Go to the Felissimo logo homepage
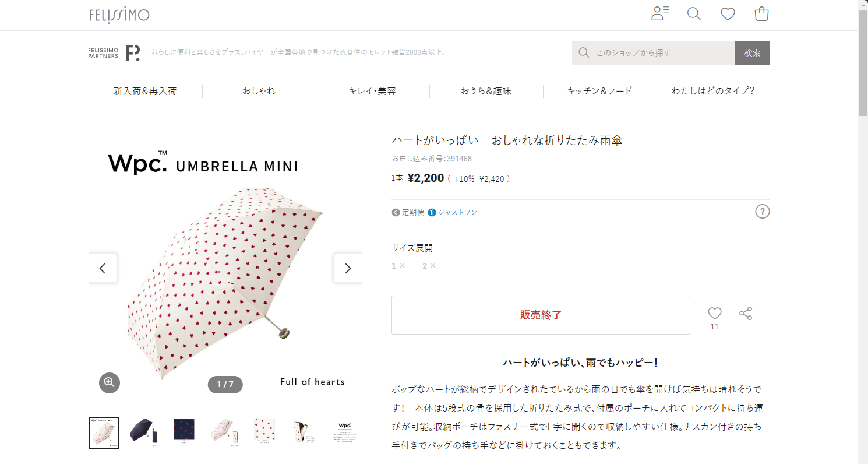This screenshot has height=464, width=868. click(x=119, y=15)
